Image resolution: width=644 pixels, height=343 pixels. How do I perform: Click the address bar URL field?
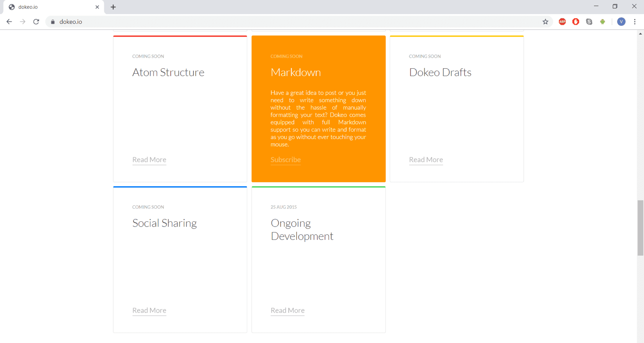tap(276, 22)
